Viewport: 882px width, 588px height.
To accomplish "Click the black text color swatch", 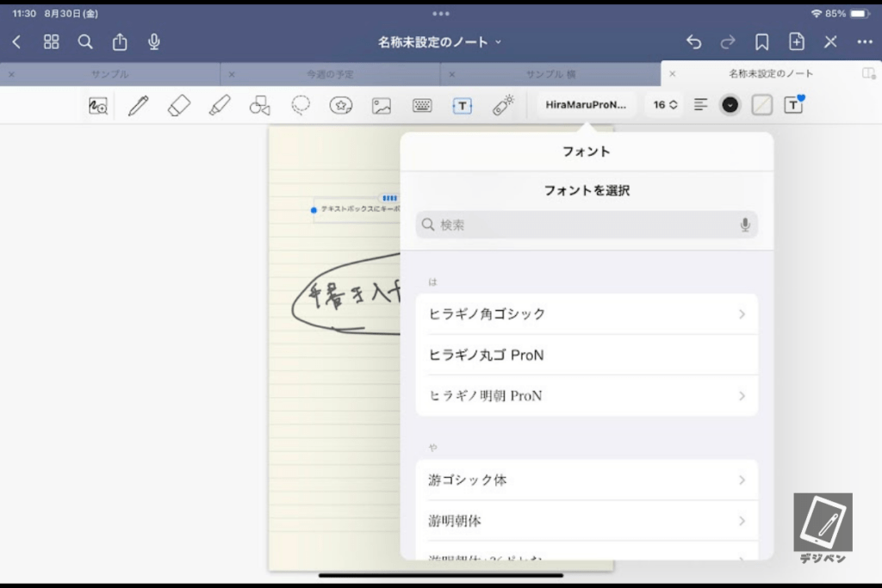I will [x=730, y=105].
